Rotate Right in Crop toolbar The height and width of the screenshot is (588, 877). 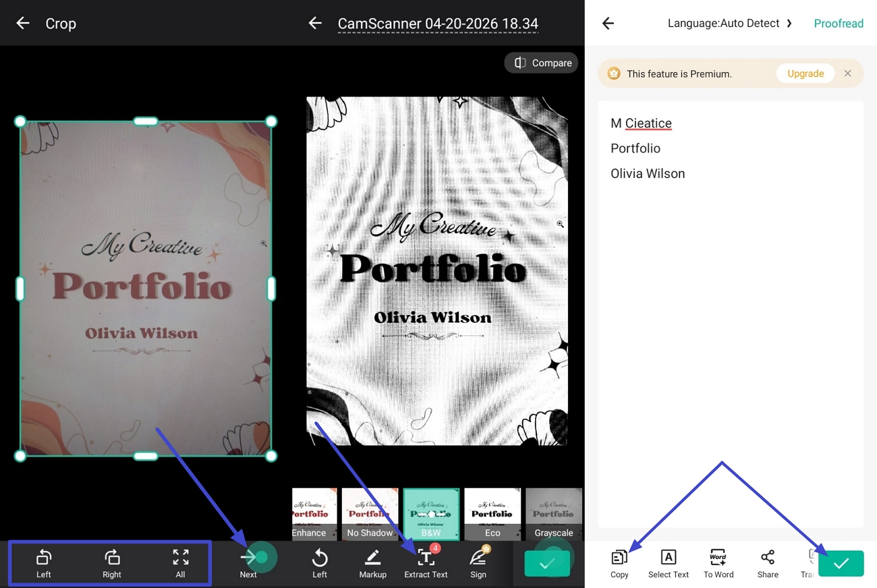click(112, 564)
